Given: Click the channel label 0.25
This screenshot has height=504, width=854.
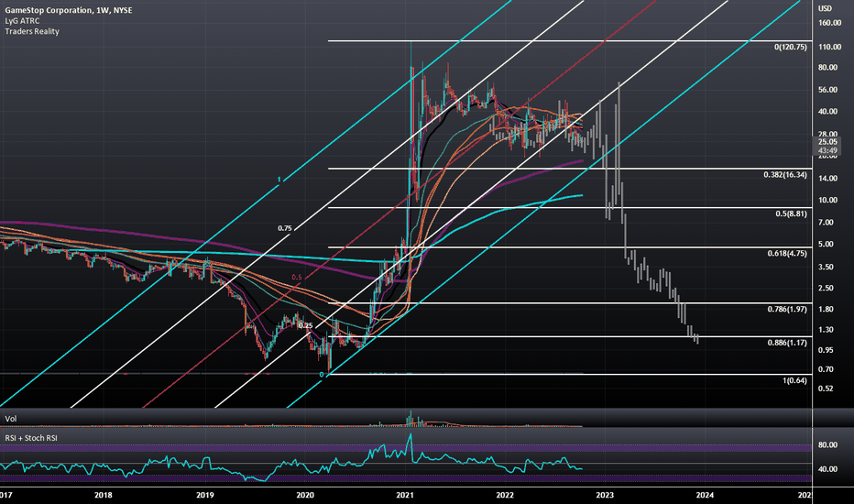Looking at the screenshot, I should (x=305, y=326).
